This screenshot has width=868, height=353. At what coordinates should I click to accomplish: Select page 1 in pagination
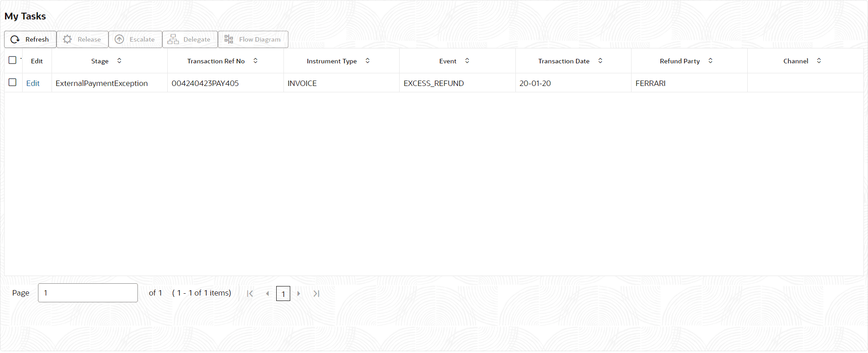pyautogui.click(x=283, y=294)
